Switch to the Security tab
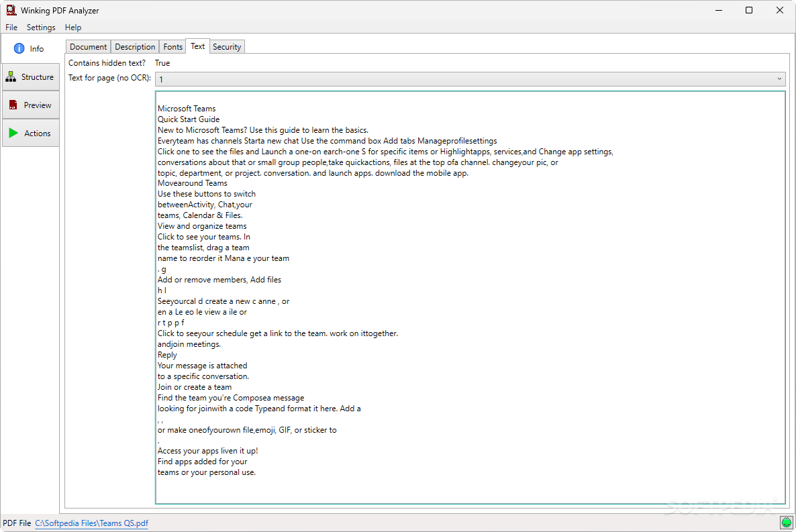Viewport: 796px width, 532px height. coord(227,47)
